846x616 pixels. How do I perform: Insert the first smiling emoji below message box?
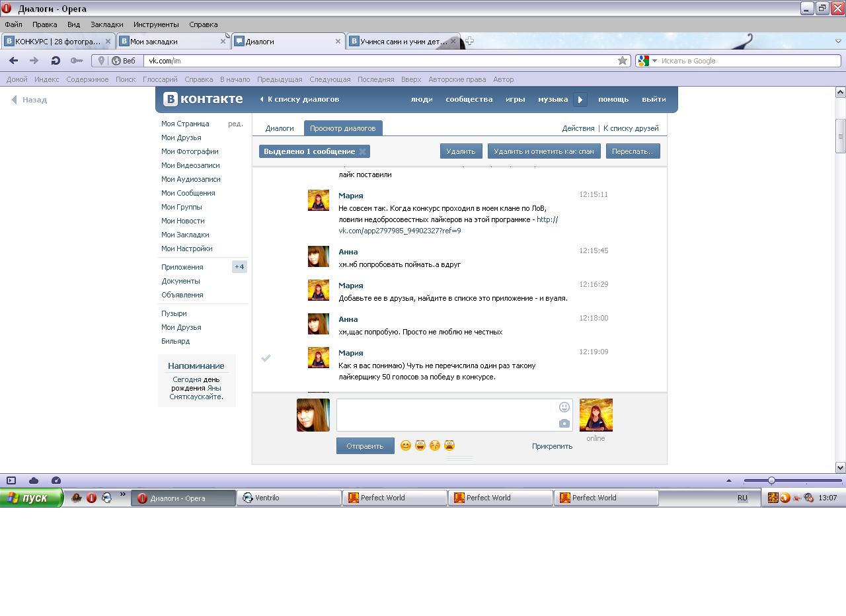406,445
